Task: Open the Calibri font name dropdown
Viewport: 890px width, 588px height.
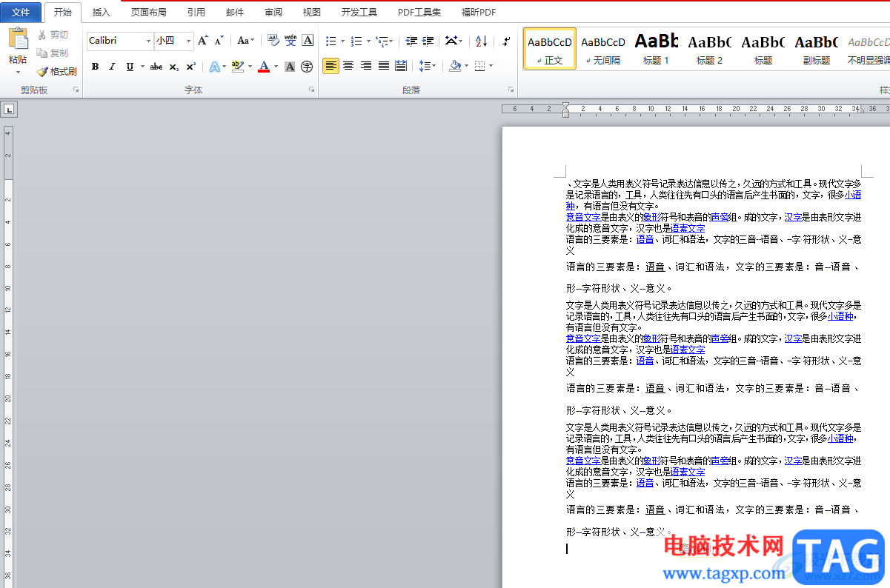Action: pyautogui.click(x=148, y=41)
